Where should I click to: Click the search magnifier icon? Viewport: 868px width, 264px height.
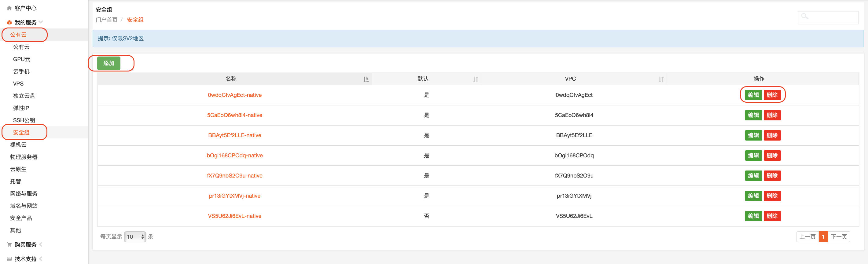[805, 16]
